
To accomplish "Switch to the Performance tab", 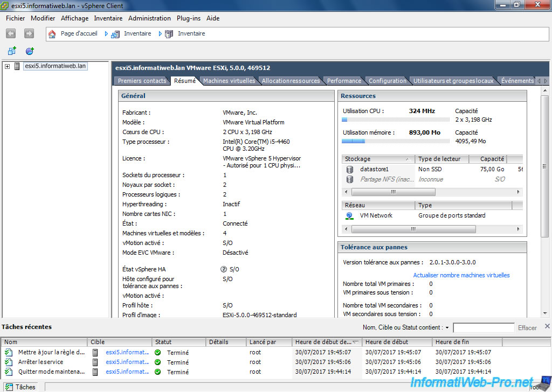I will tap(344, 81).
